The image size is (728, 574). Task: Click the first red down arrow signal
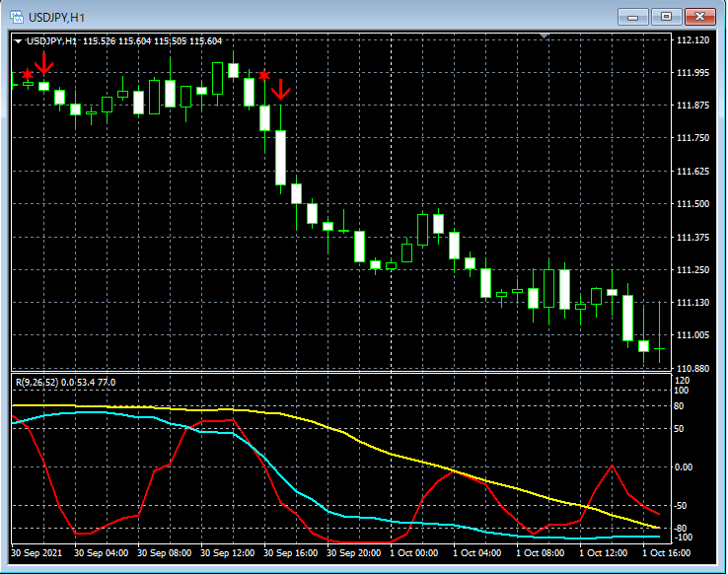[43, 63]
